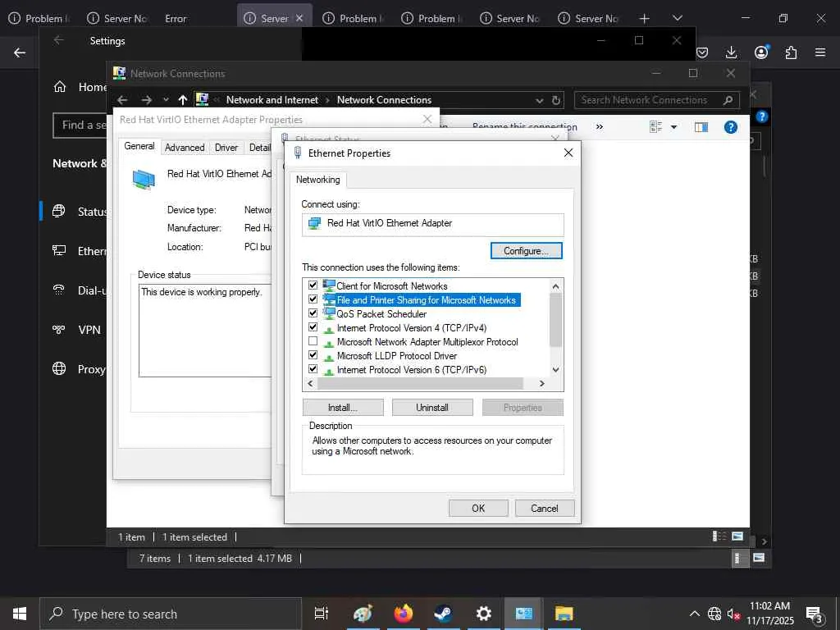Open Status page in Settings sidebar
This screenshot has height=630, width=840.
pyautogui.click(x=80, y=212)
